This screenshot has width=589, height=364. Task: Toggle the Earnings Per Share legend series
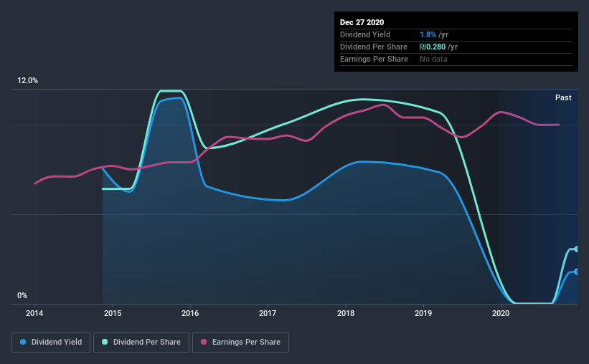pyautogui.click(x=240, y=343)
